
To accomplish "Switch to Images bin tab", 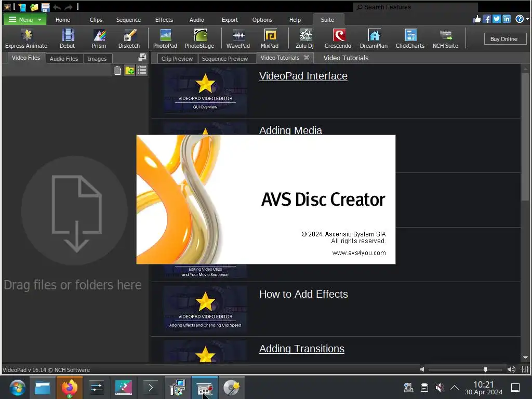I will coord(97,59).
